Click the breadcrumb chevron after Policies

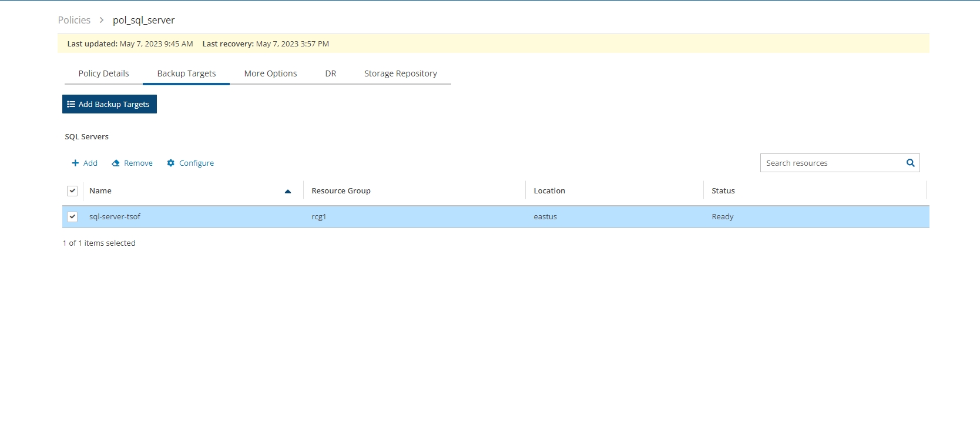102,20
